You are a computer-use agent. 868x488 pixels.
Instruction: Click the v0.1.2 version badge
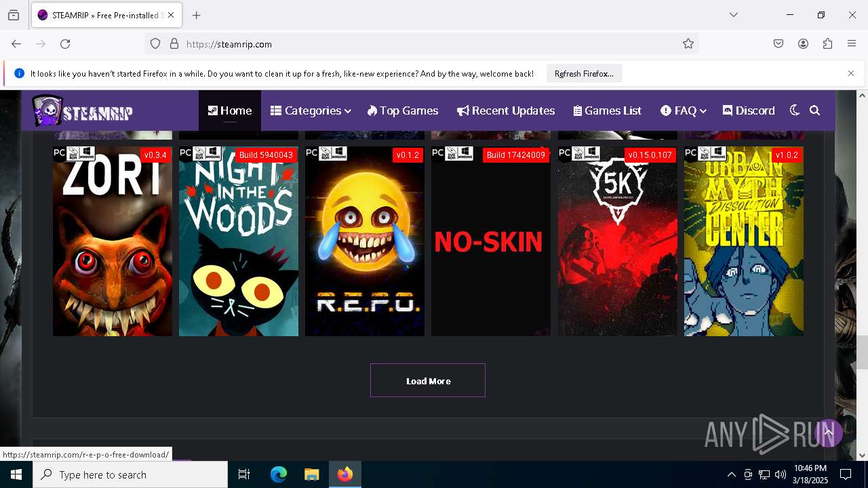(x=408, y=155)
